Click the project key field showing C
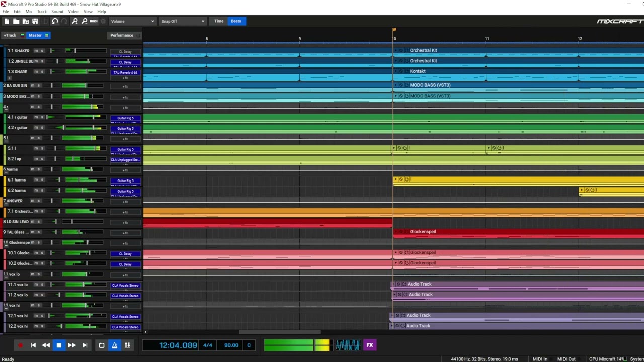Image resolution: width=644 pixels, height=362 pixels. click(x=249, y=345)
